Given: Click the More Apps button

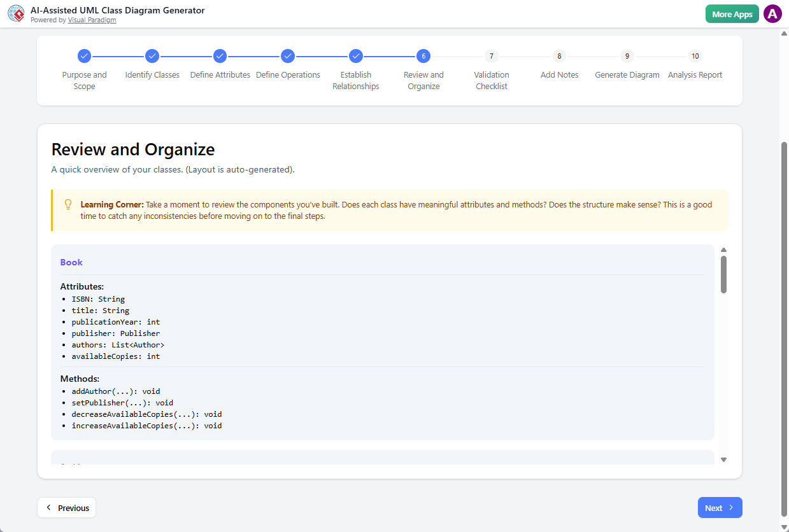Looking at the screenshot, I should click(x=732, y=14).
